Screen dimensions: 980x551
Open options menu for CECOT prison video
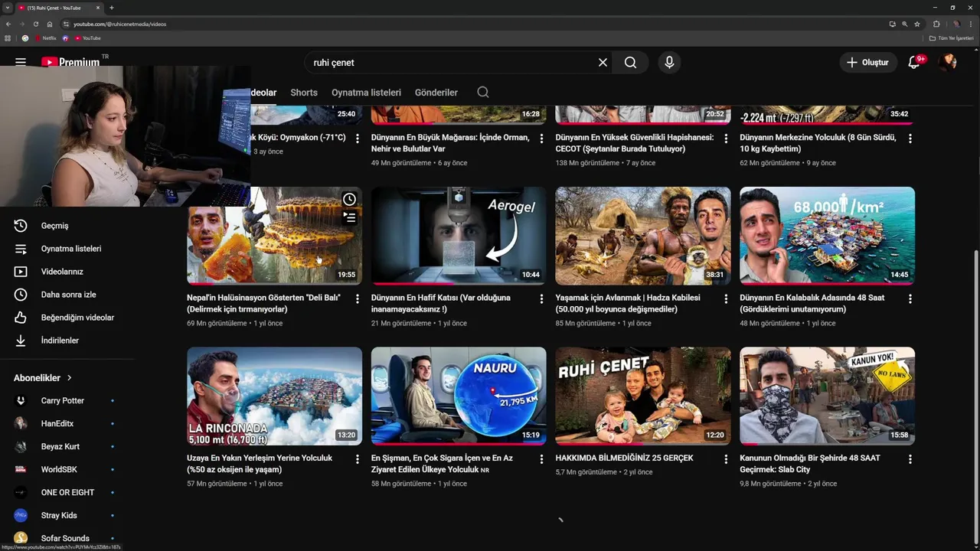pos(726,139)
